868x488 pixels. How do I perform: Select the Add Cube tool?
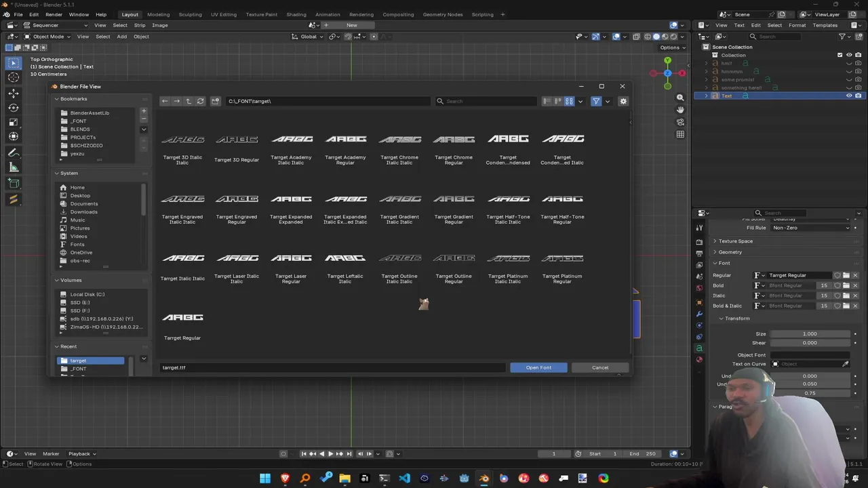[14, 183]
